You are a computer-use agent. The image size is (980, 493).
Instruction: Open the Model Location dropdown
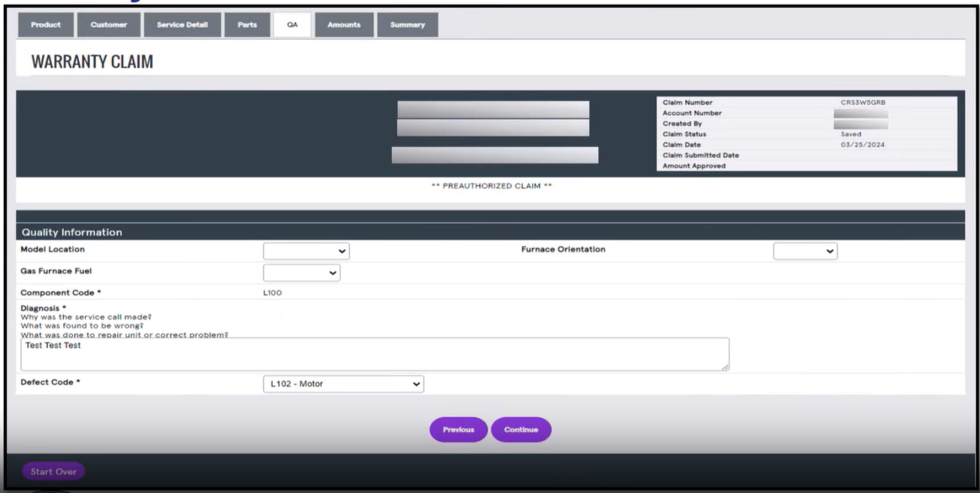click(305, 251)
